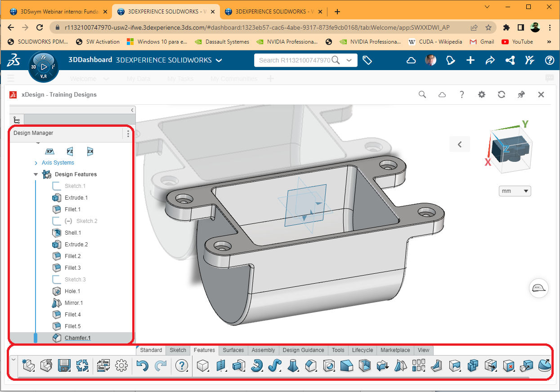Open the Design Guidance tab

[303, 350]
